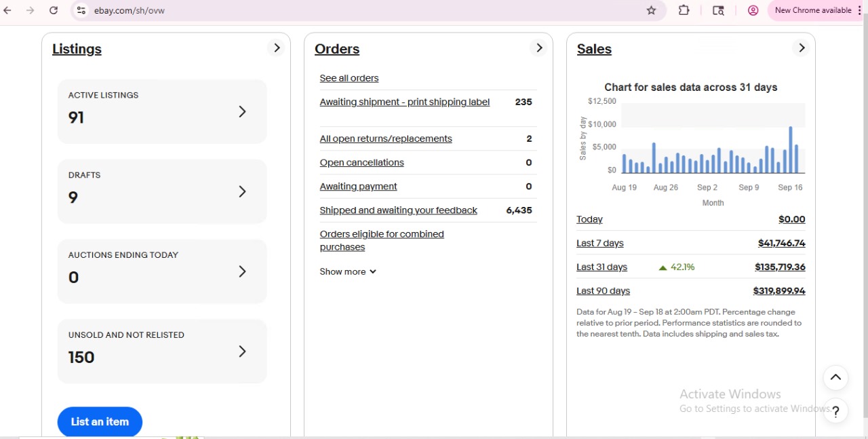Open the Active Listings card
868x439 pixels.
tap(162, 111)
